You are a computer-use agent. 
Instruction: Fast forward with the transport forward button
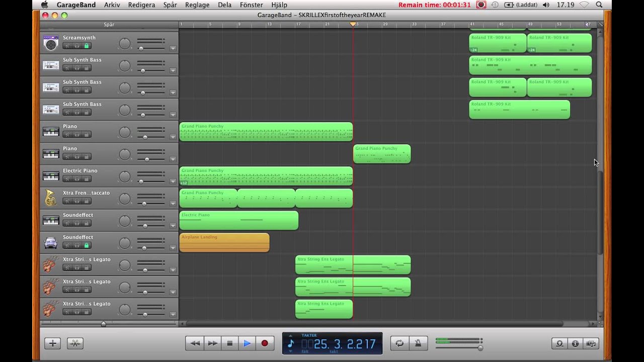tap(212, 343)
